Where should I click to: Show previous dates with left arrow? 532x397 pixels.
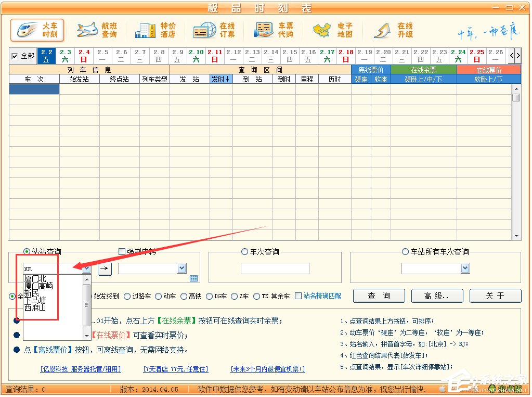(512, 56)
